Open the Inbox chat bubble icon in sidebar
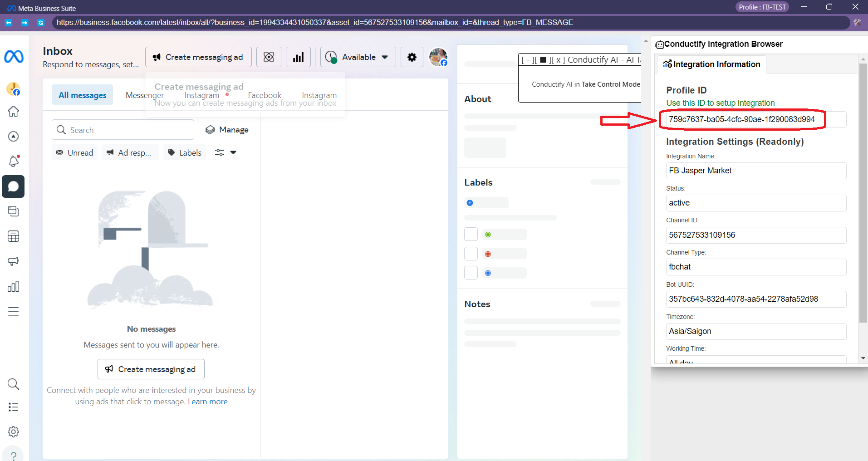The height and width of the screenshot is (461, 868). (x=13, y=186)
